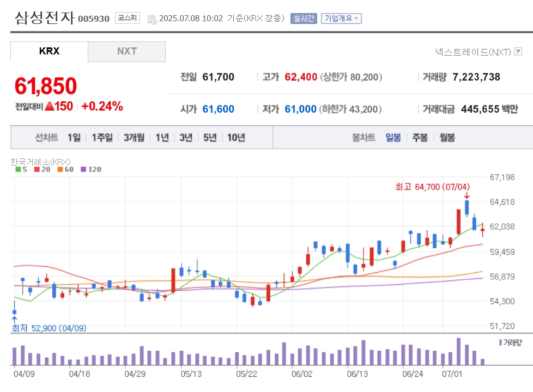Click the x-axis date label 06/02

click(x=302, y=374)
